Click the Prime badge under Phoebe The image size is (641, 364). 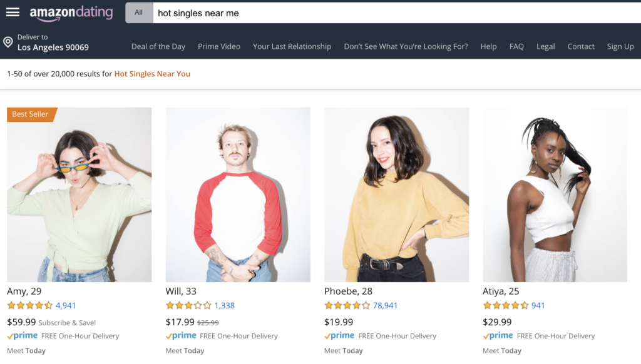point(339,336)
